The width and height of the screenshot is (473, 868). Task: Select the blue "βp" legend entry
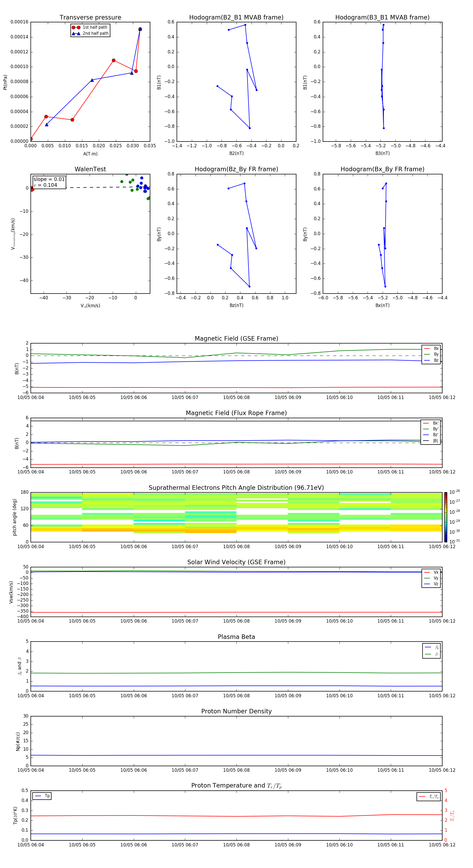(x=432, y=647)
